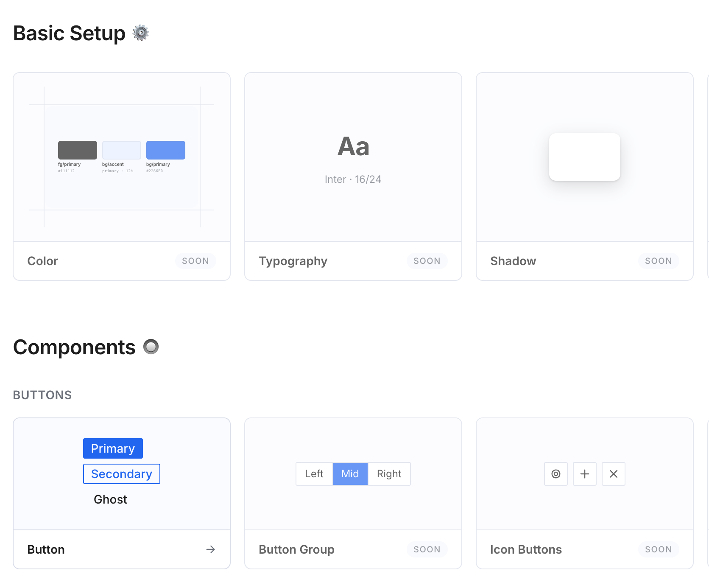This screenshot has height=588, width=709.
Task: Click the SOON badge on Typography card
Action: click(x=427, y=261)
